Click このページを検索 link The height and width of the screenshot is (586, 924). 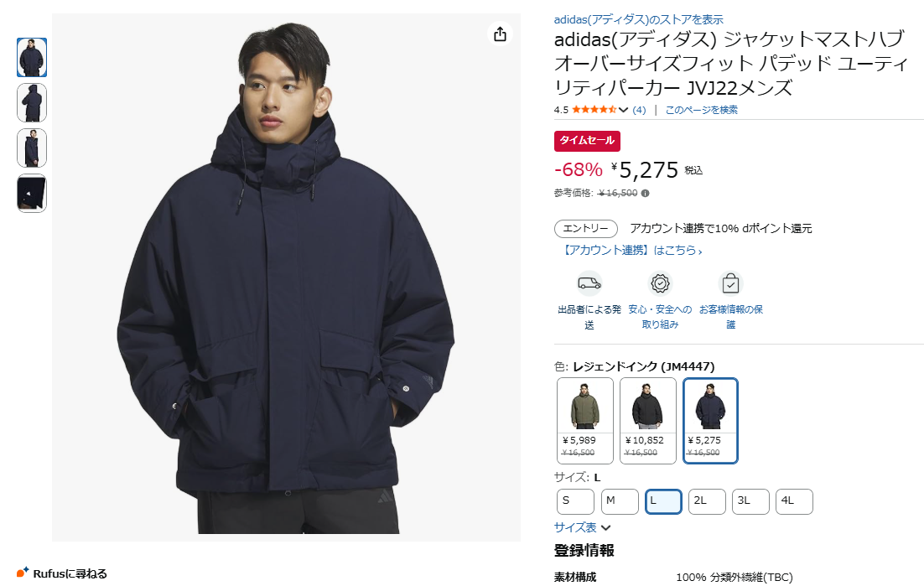(x=701, y=110)
